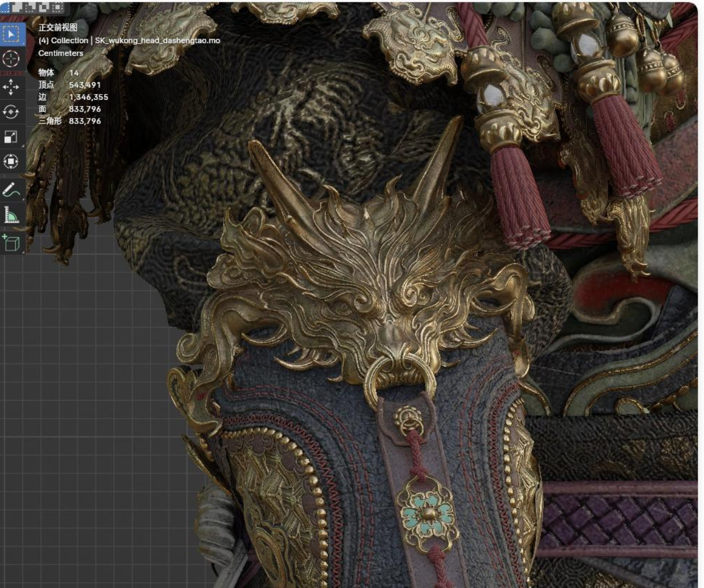Pick the Scale tool

(11, 137)
